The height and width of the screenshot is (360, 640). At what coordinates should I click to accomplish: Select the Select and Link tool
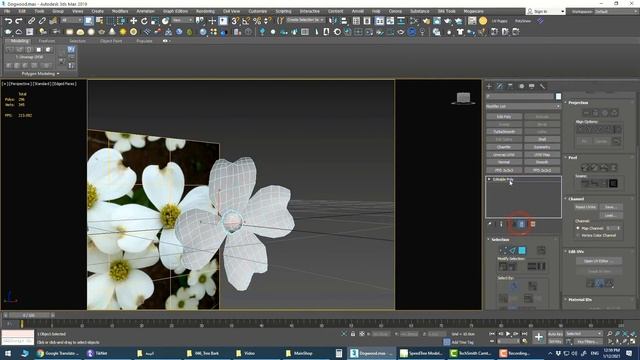click(31, 20)
